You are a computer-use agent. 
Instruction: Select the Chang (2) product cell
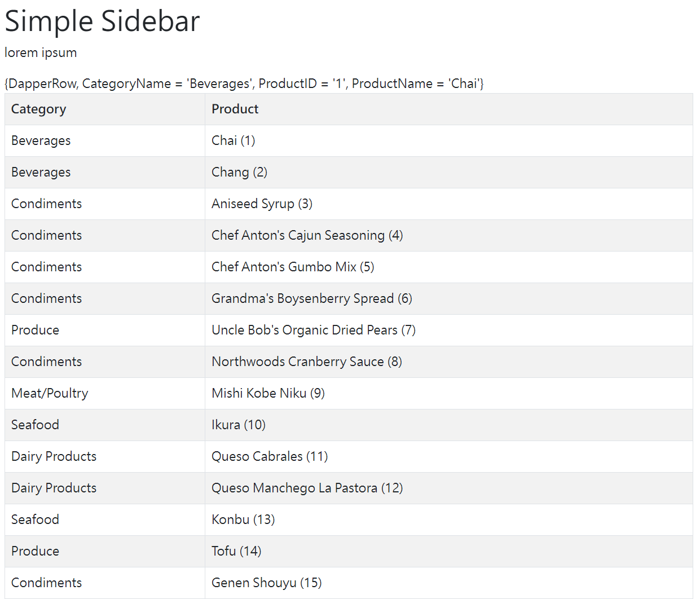click(x=239, y=172)
